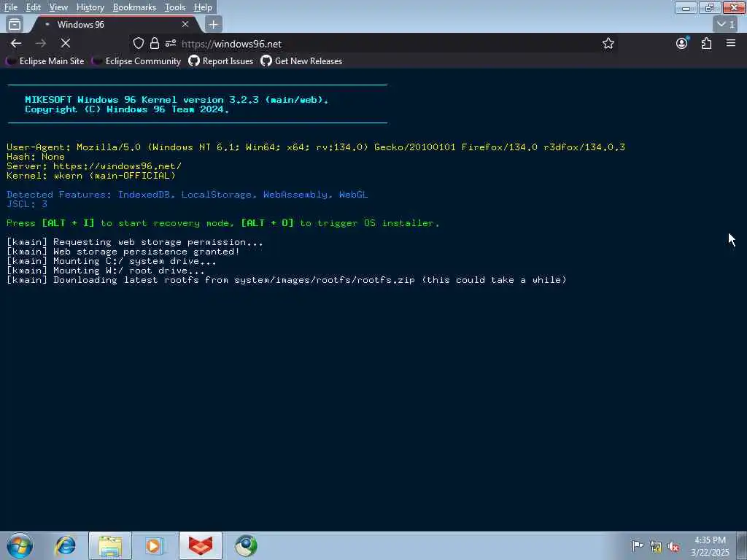The width and height of the screenshot is (747, 560).
Task: Open Get New Releases bookmark
Action: click(301, 61)
